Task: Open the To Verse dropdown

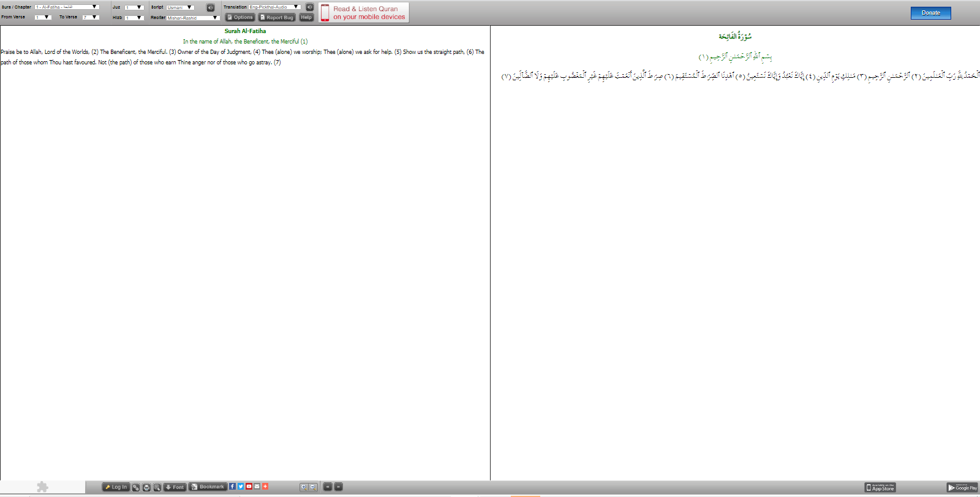Action: click(91, 17)
